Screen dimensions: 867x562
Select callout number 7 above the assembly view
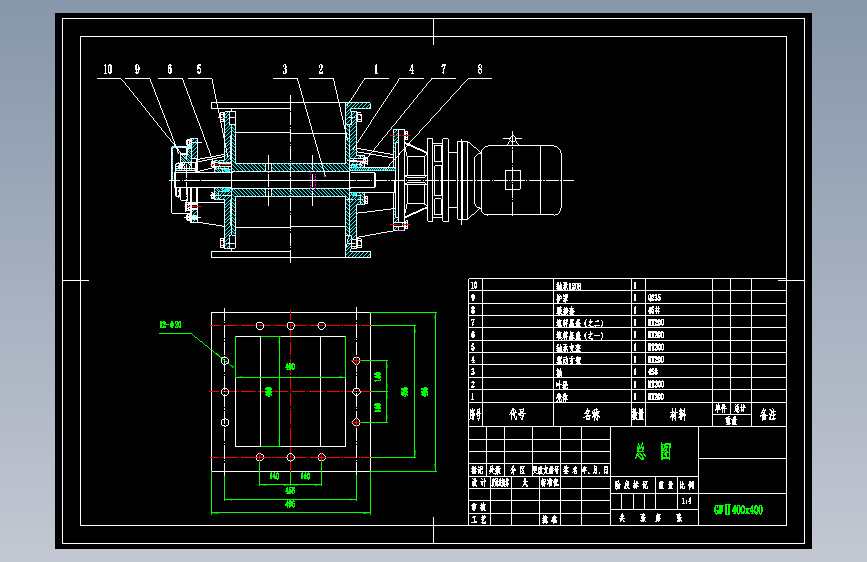443,69
